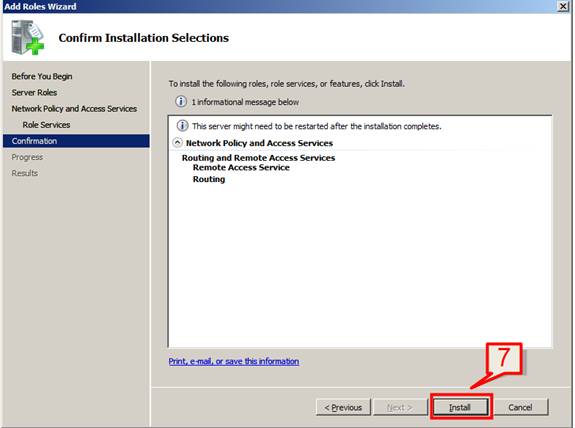Go back with the Previous button
Screen dimensions: 575x428
pos(343,407)
